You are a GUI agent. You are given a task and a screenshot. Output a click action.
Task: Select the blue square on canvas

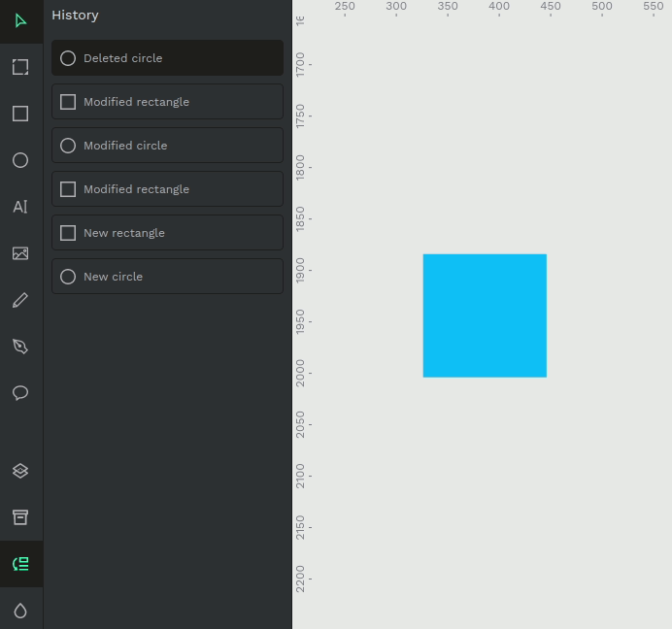(485, 315)
